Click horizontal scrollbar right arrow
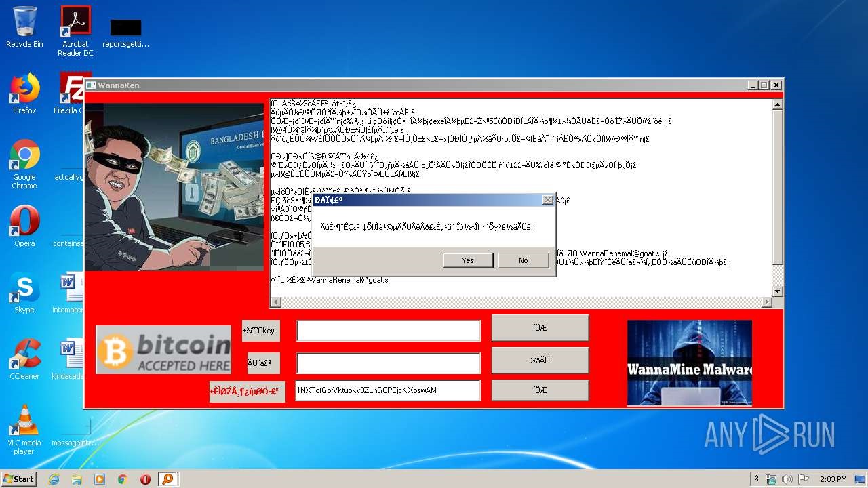 point(768,302)
